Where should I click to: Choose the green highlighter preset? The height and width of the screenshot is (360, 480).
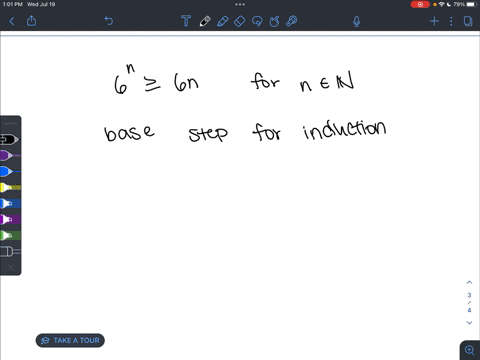(x=10, y=235)
